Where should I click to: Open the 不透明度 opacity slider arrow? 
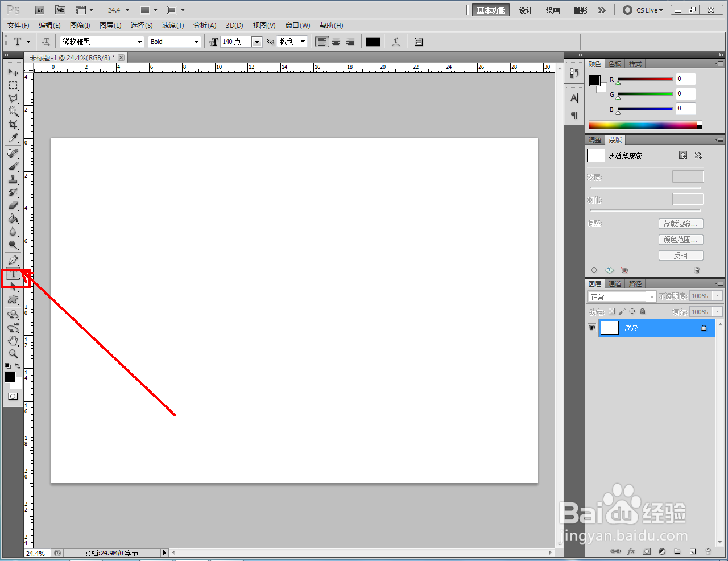point(718,296)
